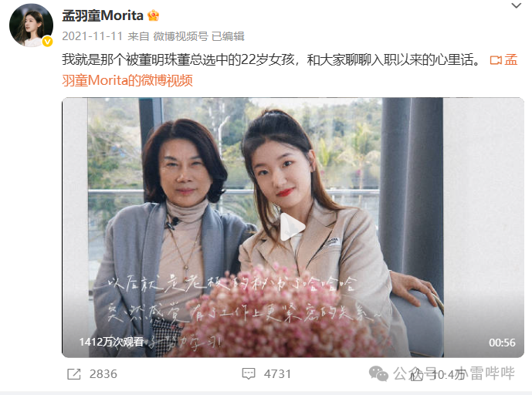
Task: Like the post with thumbs-up icon
Action: (417, 374)
